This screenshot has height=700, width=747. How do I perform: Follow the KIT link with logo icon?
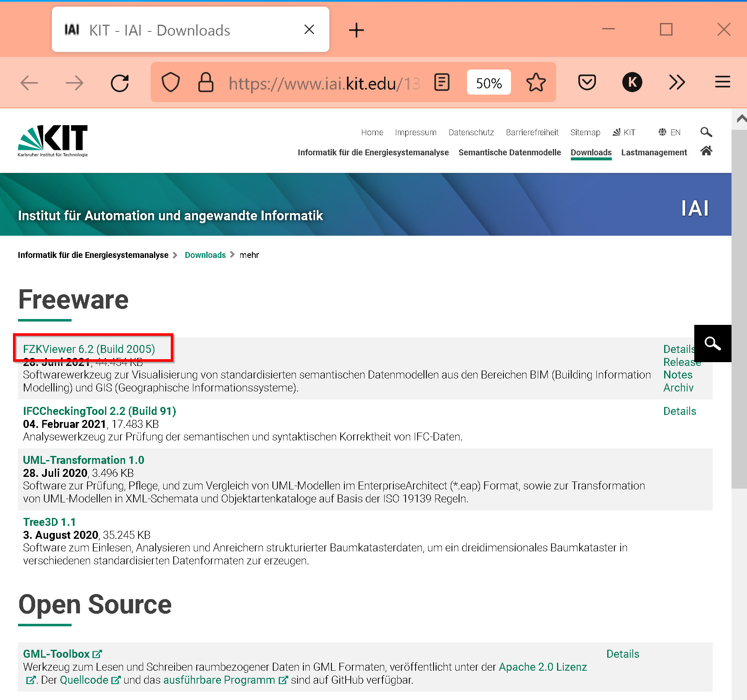click(624, 132)
